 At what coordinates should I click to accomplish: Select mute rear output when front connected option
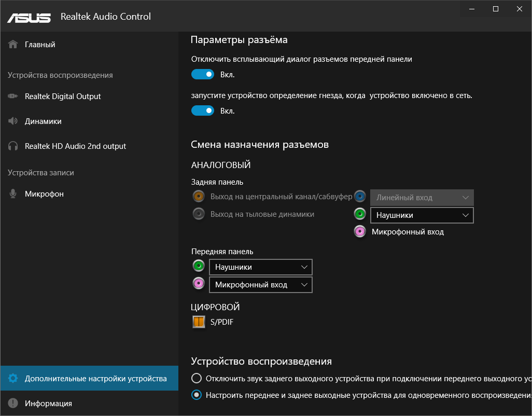tap(197, 378)
